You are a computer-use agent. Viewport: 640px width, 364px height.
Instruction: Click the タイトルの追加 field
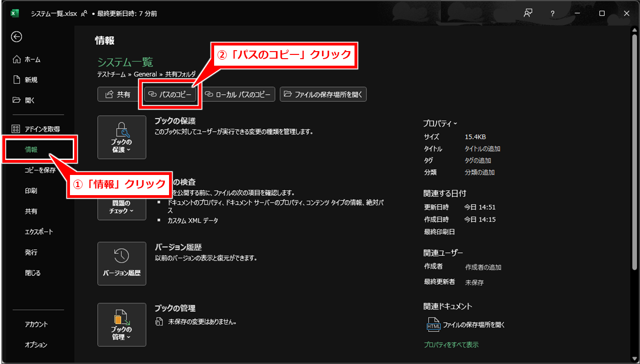(x=482, y=149)
